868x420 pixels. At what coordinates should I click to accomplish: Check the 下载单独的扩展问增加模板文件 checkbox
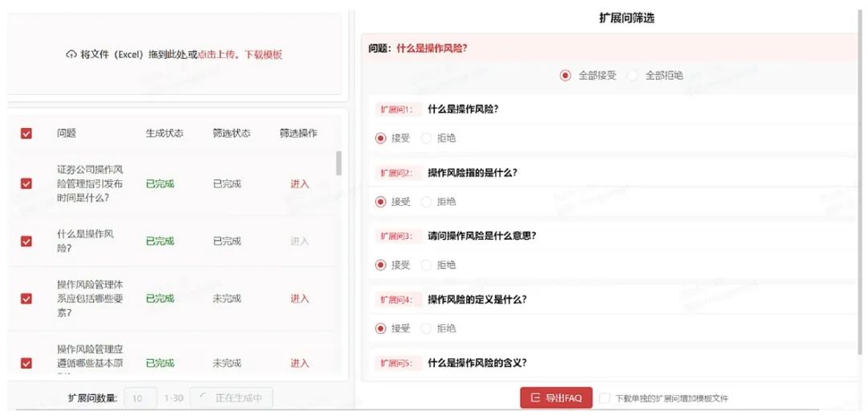click(x=604, y=397)
